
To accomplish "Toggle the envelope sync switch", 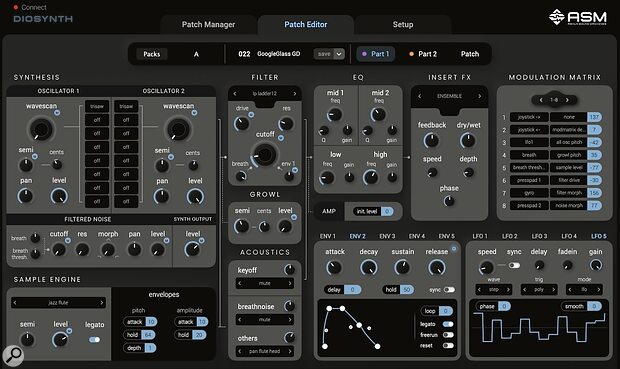I will coord(449,290).
